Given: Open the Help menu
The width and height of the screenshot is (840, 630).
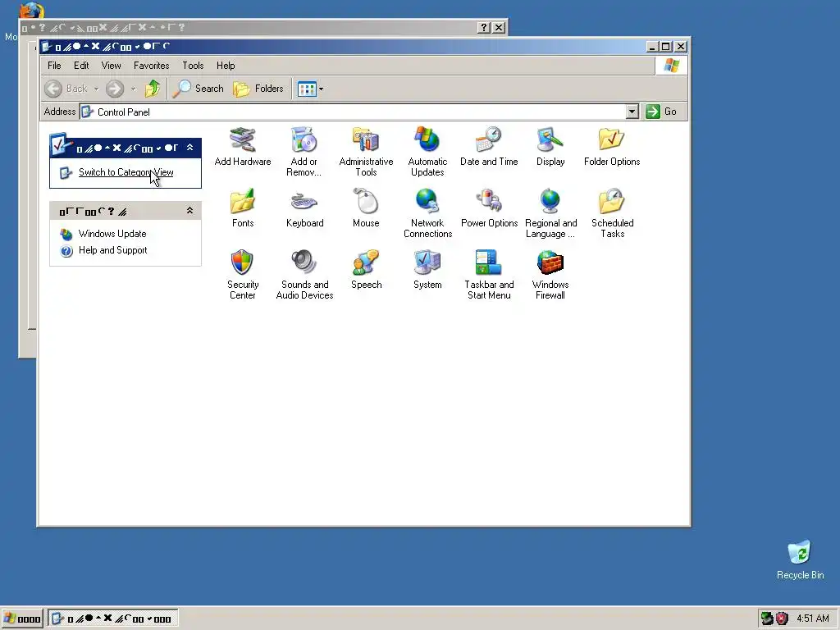Looking at the screenshot, I should click(226, 66).
